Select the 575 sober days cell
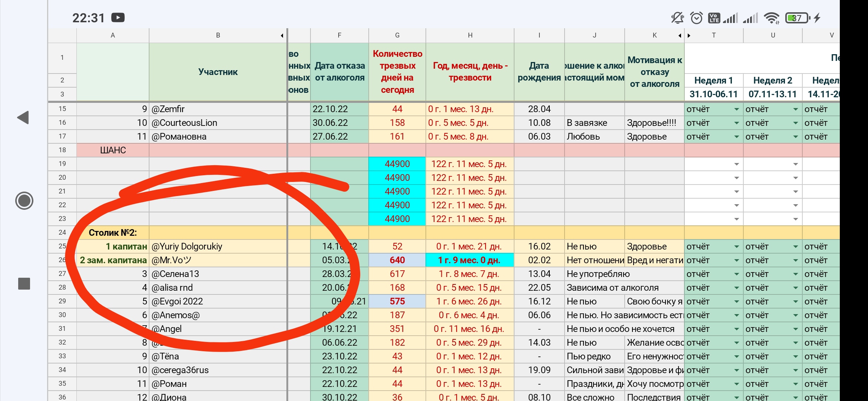The width and height of the screenshot is (868, 401). coord(397,301)
